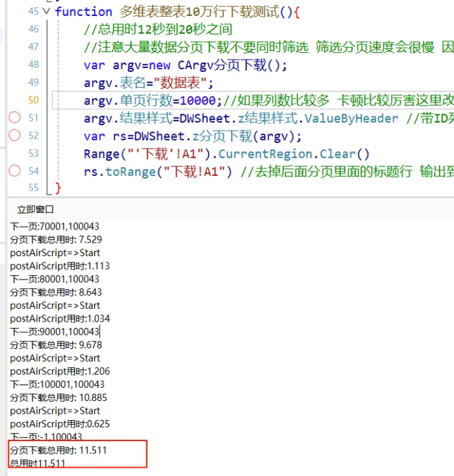
Task: Click line number 46 in the gutter
Action: 33,29
